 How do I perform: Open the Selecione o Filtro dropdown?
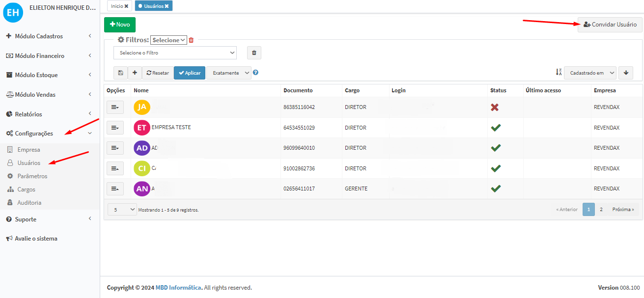(175, 53)
